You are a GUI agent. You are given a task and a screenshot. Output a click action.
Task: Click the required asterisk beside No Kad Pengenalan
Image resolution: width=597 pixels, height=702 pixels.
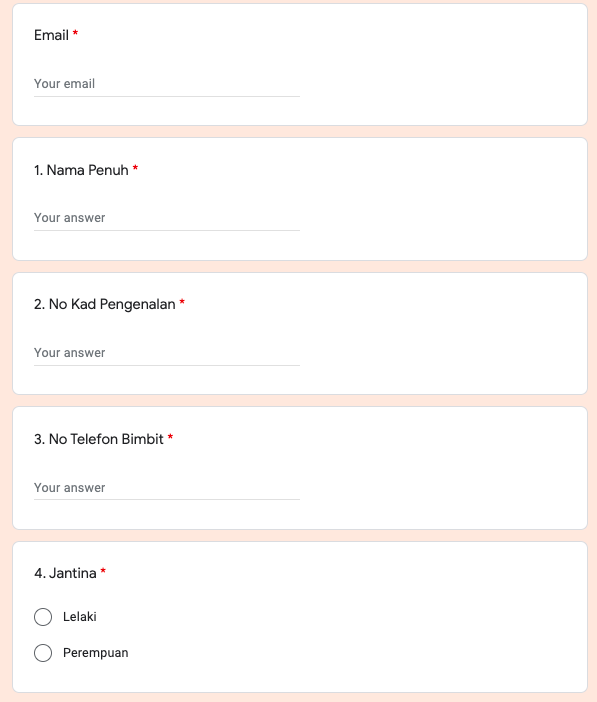pos(182,302)
